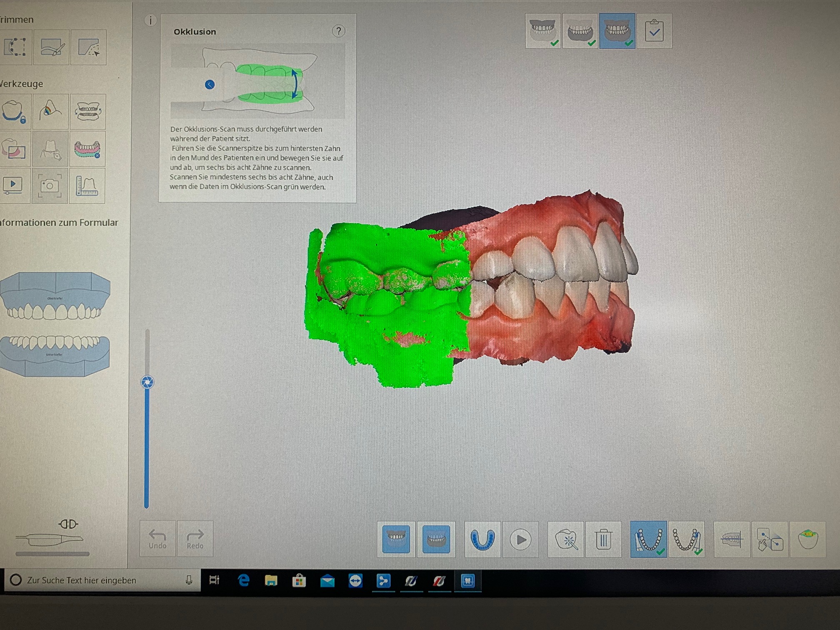This screenshot has width=840, height=630.
Task: Open the Okklusion help question mark
Action: pyautogui.click(x=338, y=31)
